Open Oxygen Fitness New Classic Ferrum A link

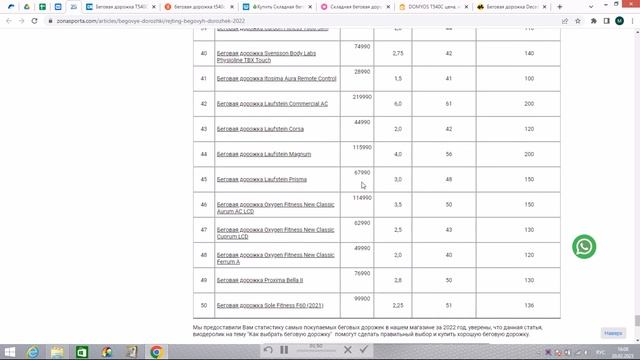(276, 258)
